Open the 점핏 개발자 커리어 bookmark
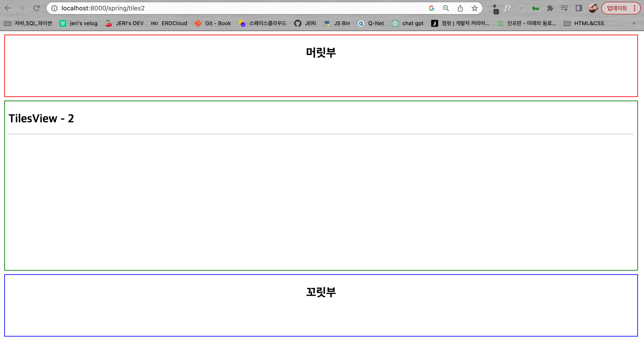 click(460, 23)
